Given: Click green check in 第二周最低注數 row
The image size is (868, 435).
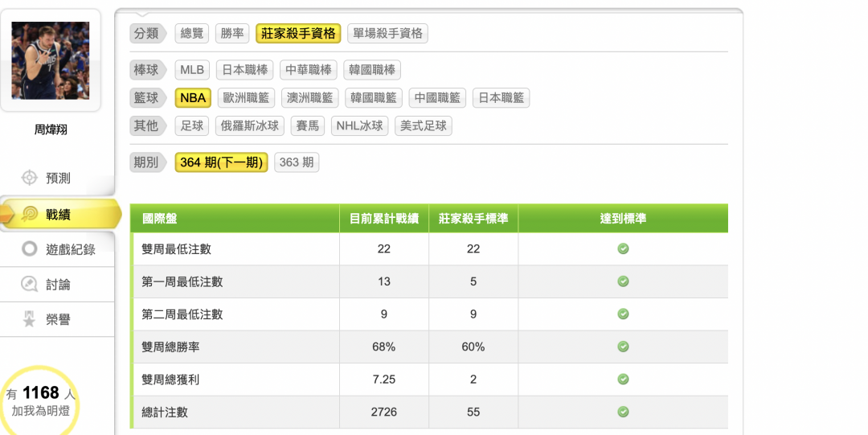Looking at the screenshot, I should click(623, 314).
